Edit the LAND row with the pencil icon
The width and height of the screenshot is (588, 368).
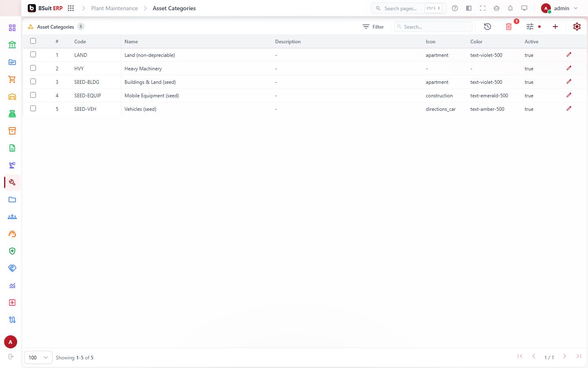[569, 55]
